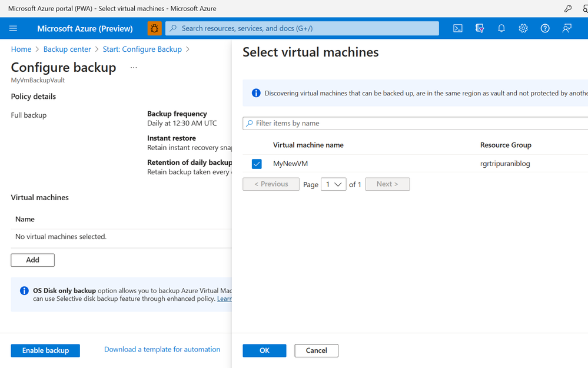This screenshot has height=368, width=588.
Task: Click the Name column header in Virtual machines
Action: (25, 219)
